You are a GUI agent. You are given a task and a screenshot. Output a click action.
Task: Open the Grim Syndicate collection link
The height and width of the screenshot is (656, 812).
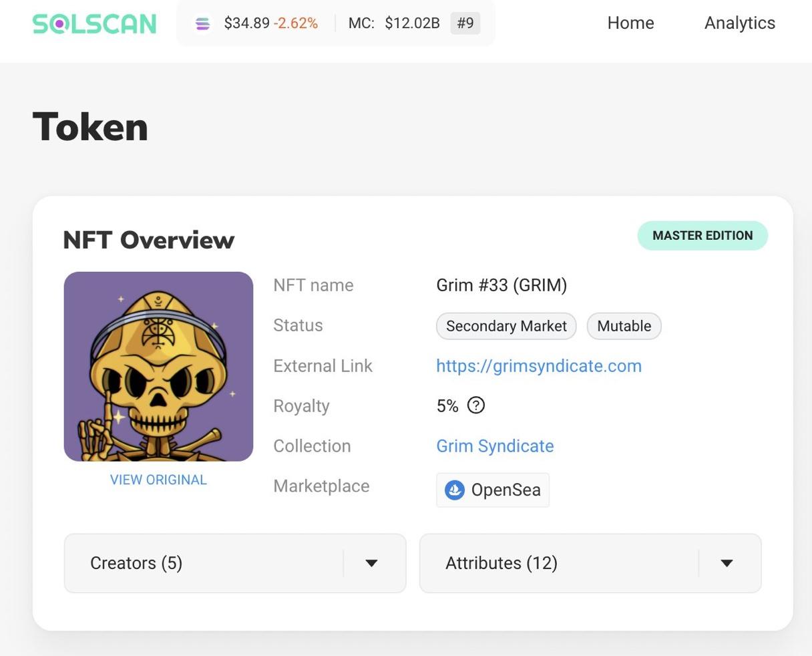click(495, 446)
